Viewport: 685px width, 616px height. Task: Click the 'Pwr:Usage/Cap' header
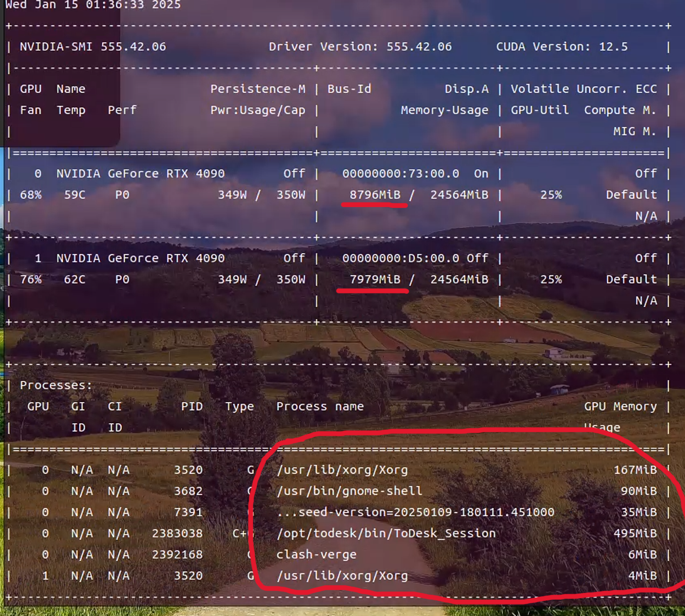(258, 110)
